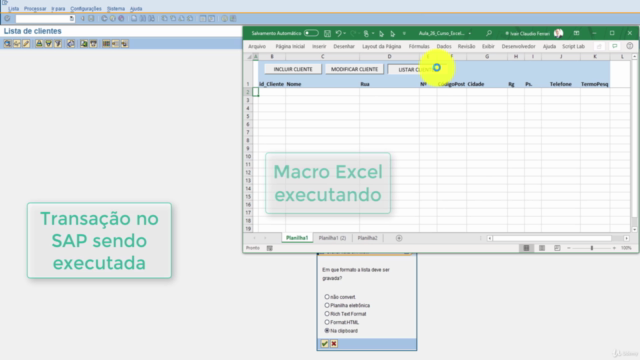Click the Page Break Preview icon in status bar
Image resolution: width=640 pixels, height=360 pixels.
(x=557, y=248)
